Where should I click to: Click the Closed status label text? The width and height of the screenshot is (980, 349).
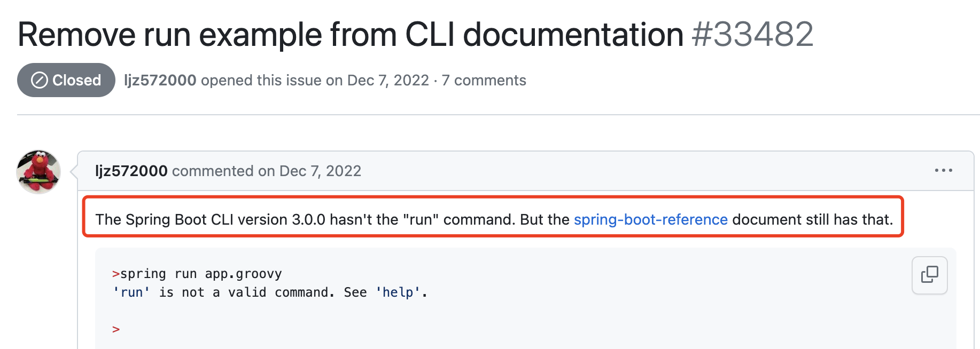tap(76, 80)
